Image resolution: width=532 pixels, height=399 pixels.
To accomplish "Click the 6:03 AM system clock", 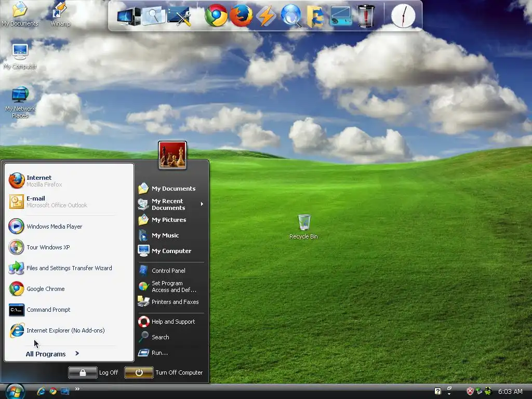I will click(x=510, y=392).
